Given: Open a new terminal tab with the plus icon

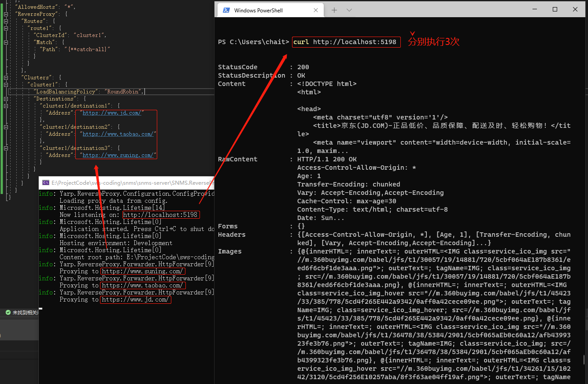Looking at the screenshot, I should tap(333, 10).
